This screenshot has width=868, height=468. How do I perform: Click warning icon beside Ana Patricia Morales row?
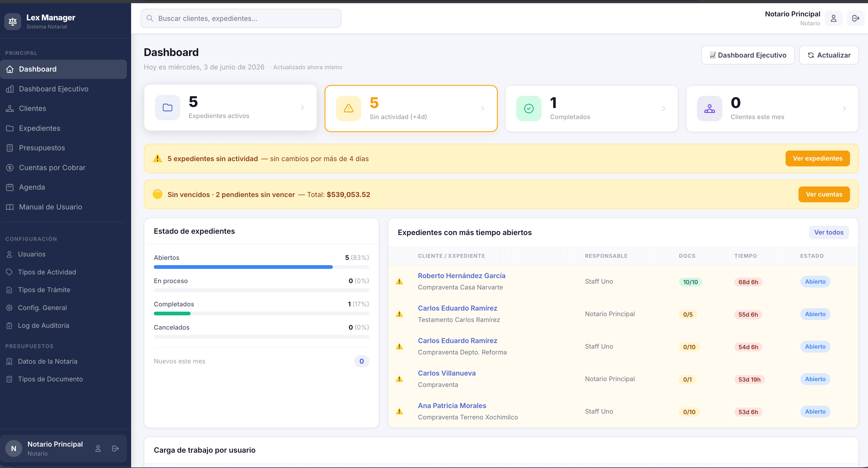coord(399,411)
